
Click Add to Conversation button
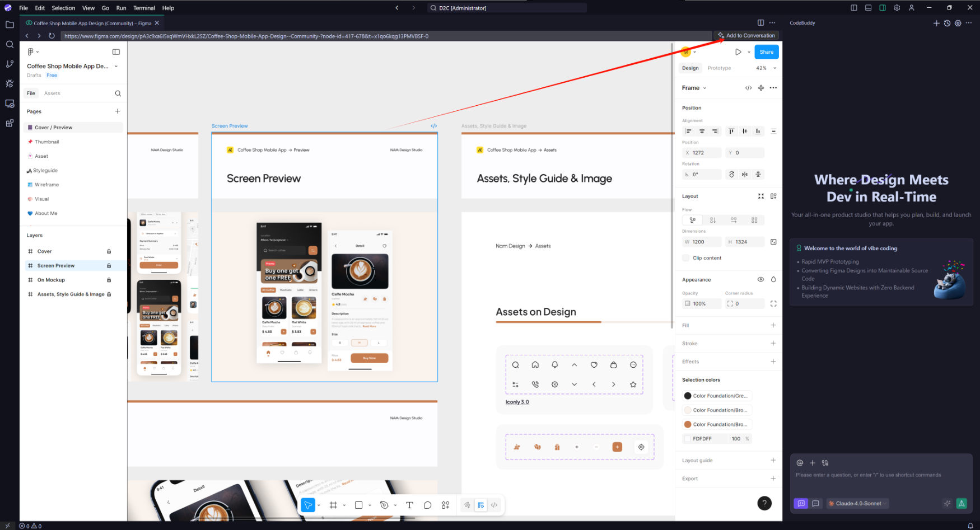pos(747,35)
